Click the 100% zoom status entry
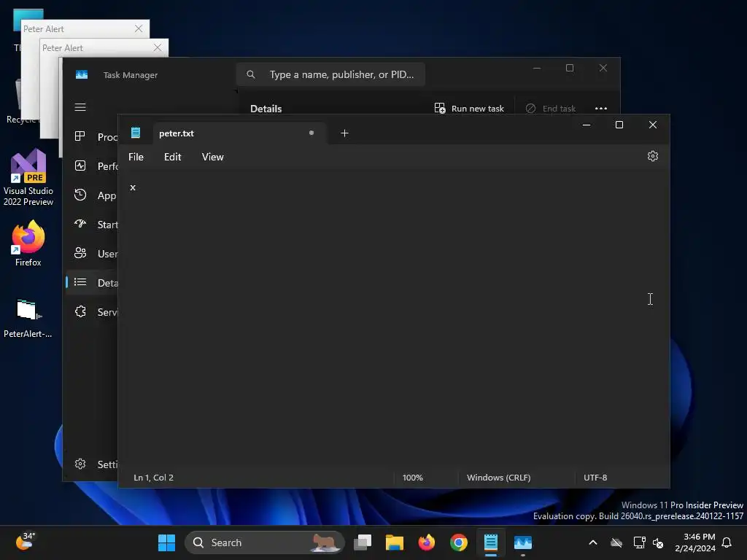Image resolution: width=747 pixels, height=560 pixels. point(413,477)
